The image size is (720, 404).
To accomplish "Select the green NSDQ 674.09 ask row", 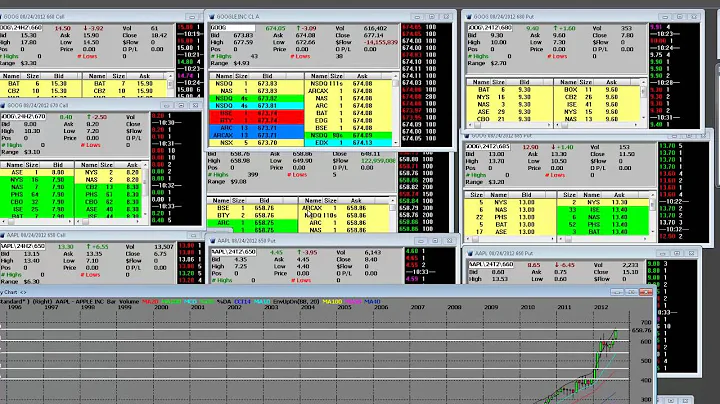I will [348, 135].
